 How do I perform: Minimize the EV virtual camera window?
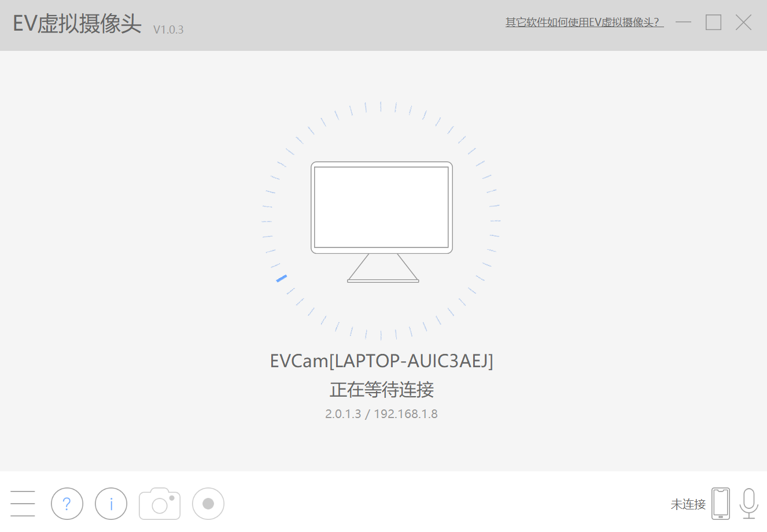pos(684,23)
